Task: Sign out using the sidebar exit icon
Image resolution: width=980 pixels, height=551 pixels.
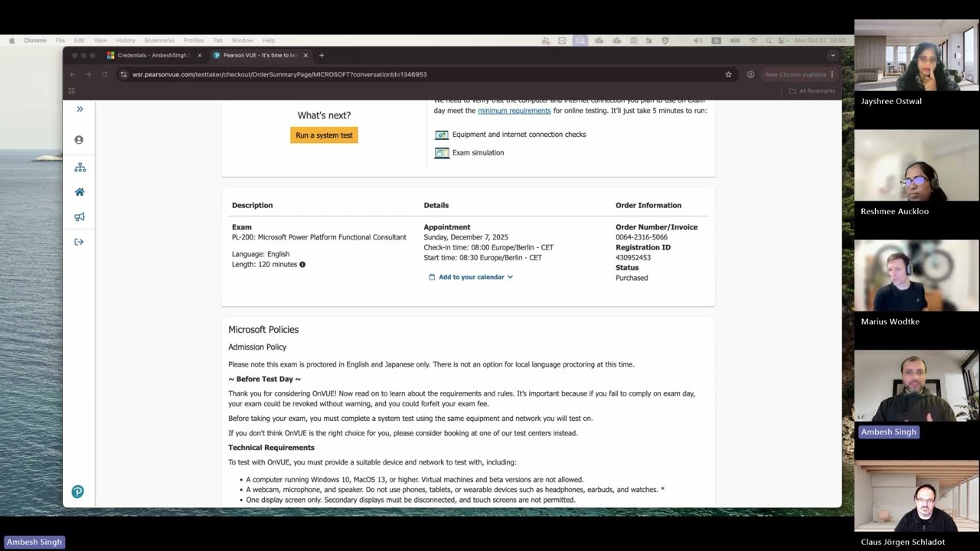Action: click(79, 242)
